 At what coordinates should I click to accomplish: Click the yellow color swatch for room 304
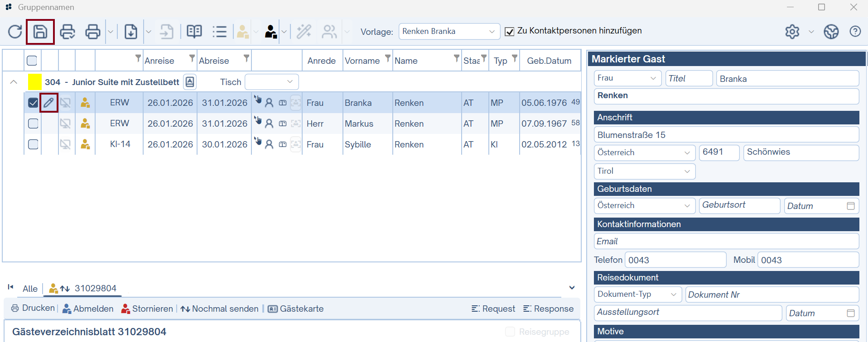click(34, 82)
